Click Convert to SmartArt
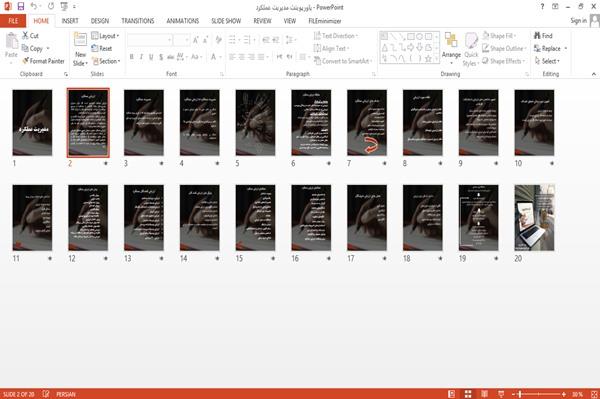 [342, 61]
